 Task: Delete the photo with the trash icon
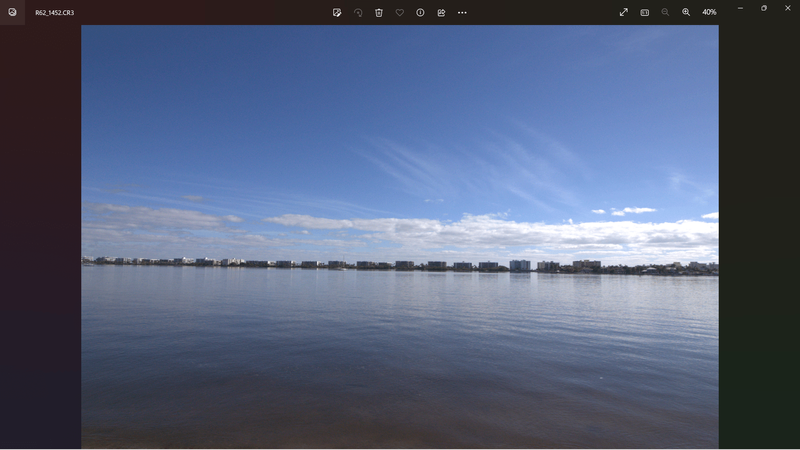point(379,12)
